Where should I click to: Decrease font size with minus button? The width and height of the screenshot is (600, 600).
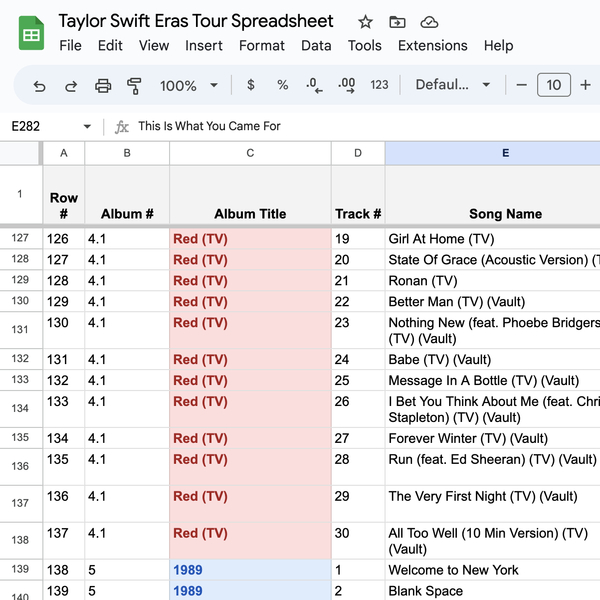point(521,85)
